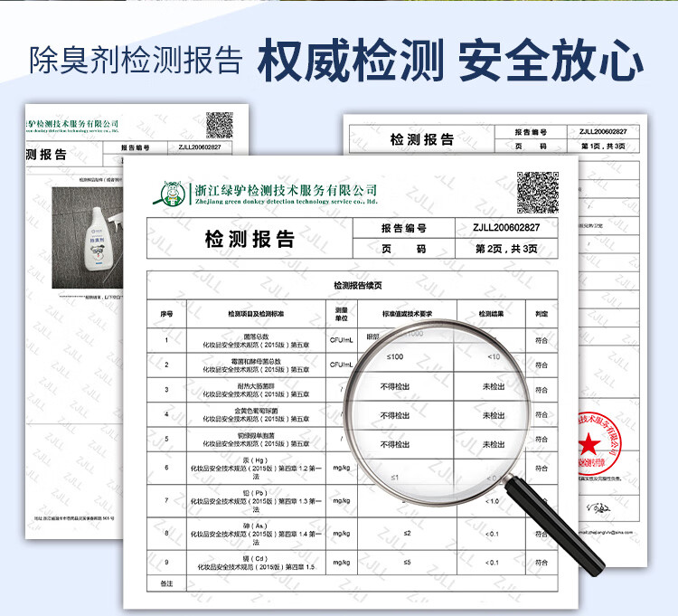The height and width of the screenshot is (616, 678).
Task: Click company name 浙江绿驴检测技术服务有限公司
Action: click(286, 190)
